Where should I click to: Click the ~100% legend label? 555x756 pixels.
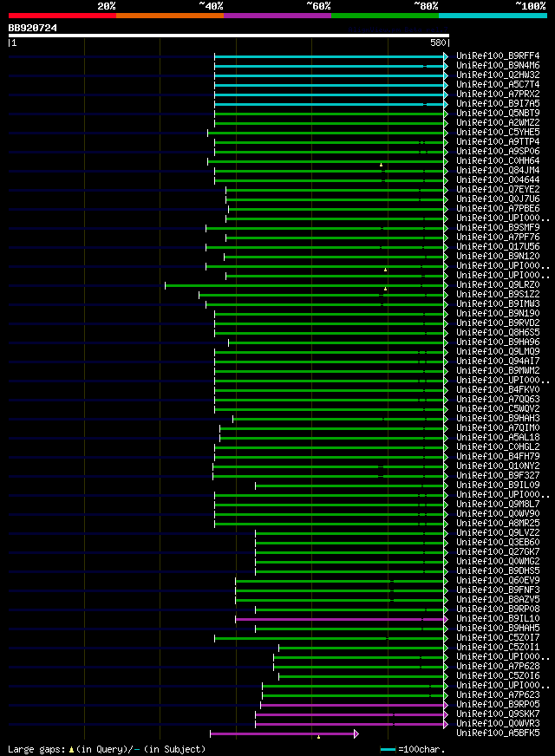point(530,6)
